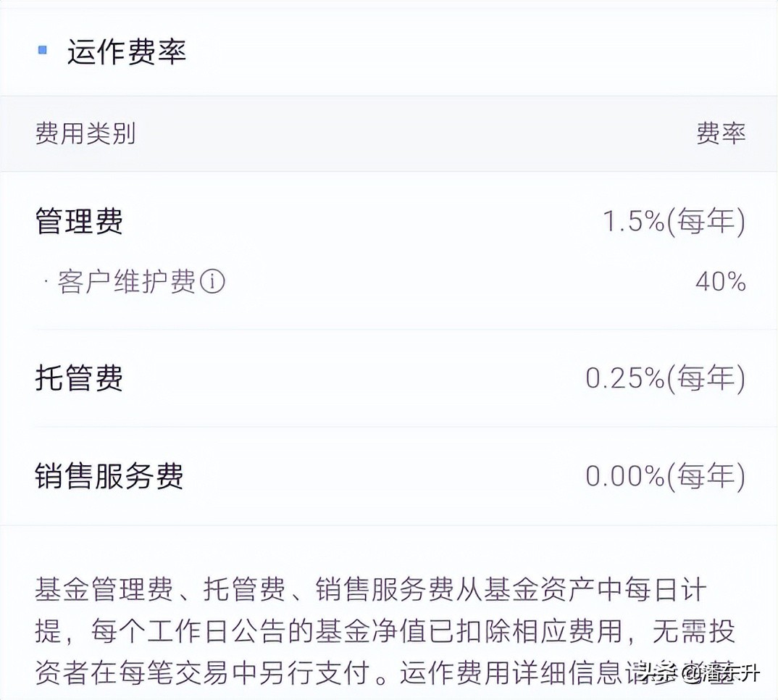The width and height of the screenshot is (778, 700).
Task: Select the 1.5%(每年) management fee rate
Action: click(674, 222)
